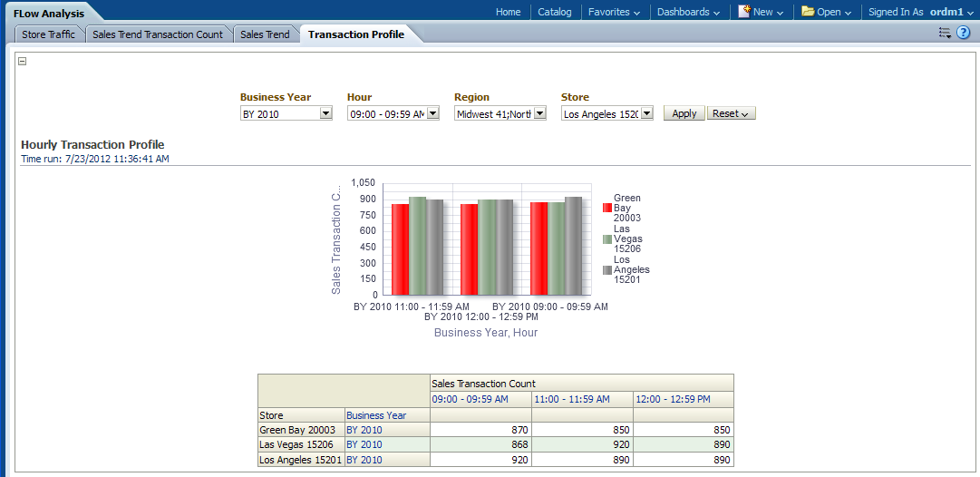Image resolution: width=980 pixels, height=477 pixels.
Task: Open the Favorites menu
Action: tap(614, 12)
